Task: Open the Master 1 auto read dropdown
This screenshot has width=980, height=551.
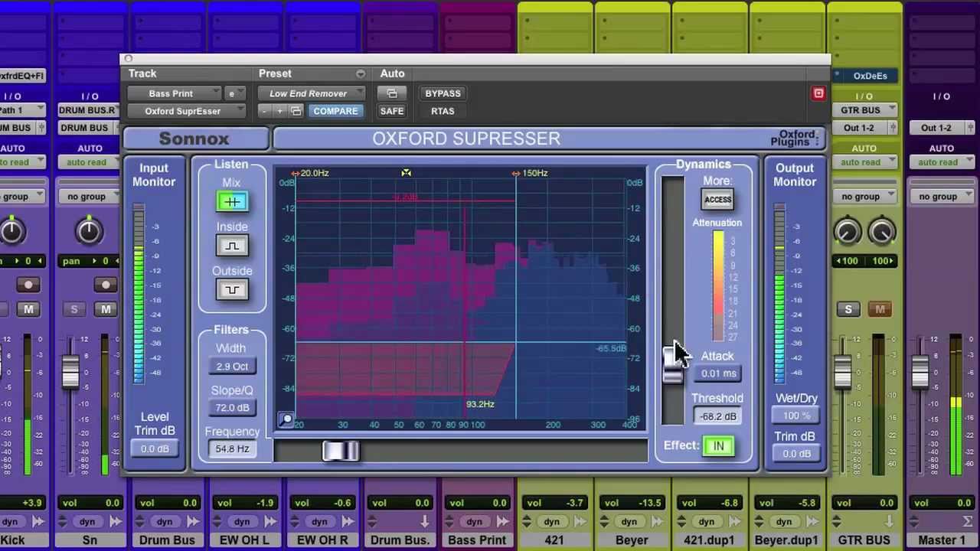Action: click(942, 162)
